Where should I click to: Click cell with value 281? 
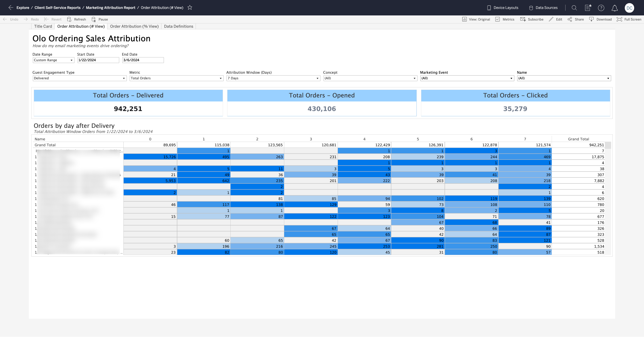point(418,246)
